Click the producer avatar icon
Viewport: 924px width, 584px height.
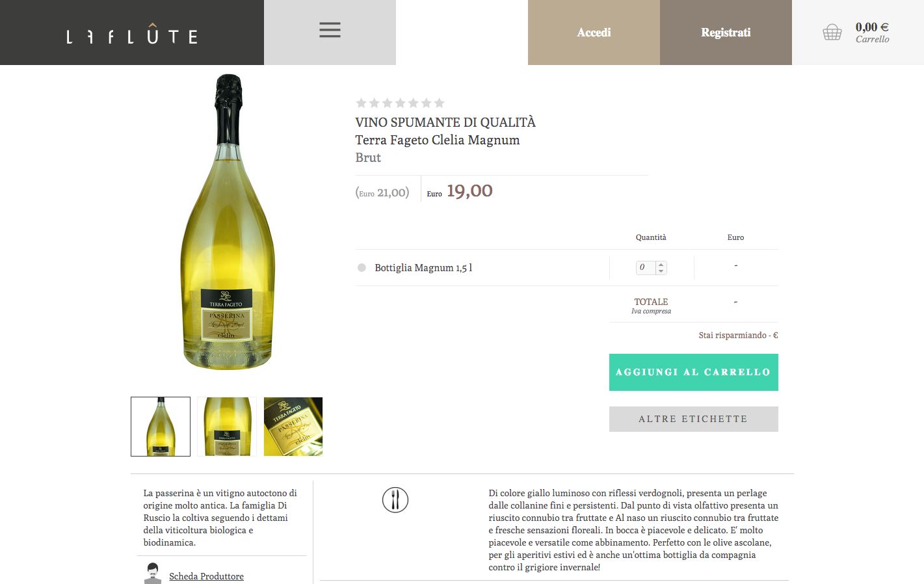pos(153,574)
